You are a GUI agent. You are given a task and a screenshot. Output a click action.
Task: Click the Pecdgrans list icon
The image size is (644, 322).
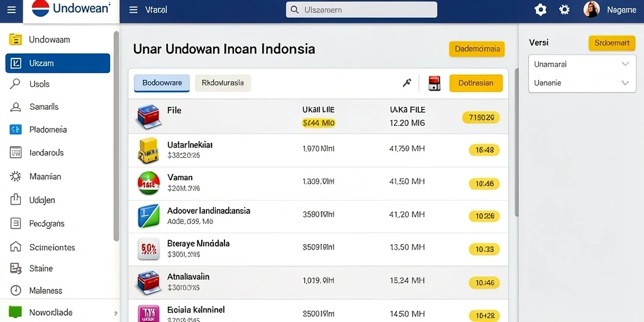click(x=15, y=224)
